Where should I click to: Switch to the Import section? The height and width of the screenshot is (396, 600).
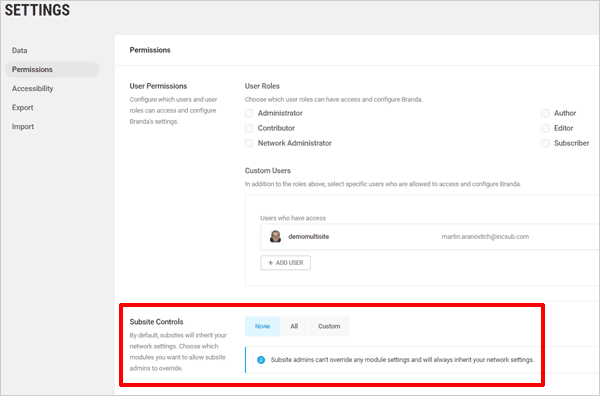click(23, 127)
